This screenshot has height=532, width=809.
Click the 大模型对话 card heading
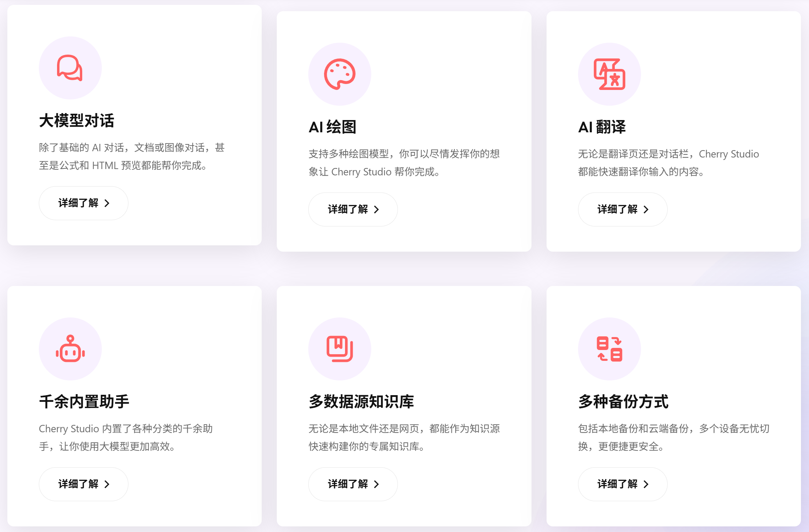tap(77, 121)
